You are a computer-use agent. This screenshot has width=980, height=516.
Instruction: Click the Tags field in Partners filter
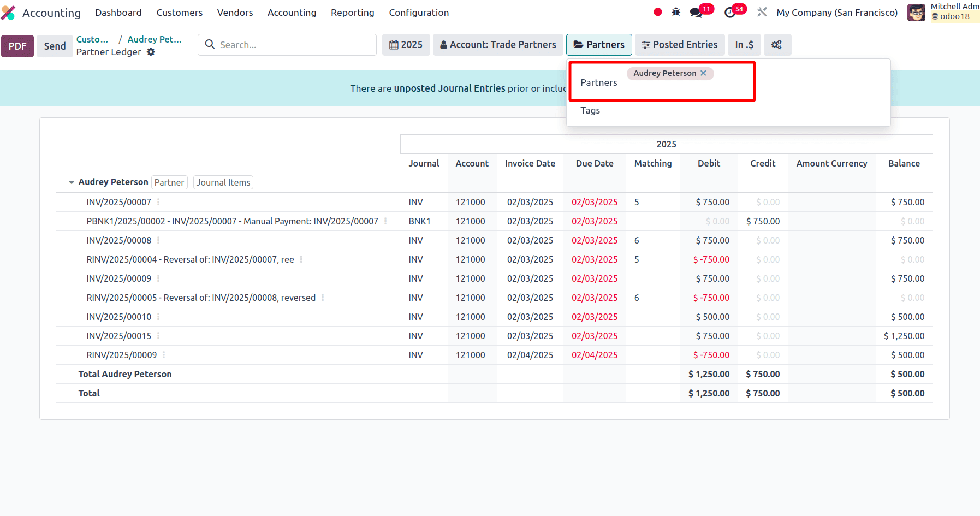point(706,111)
